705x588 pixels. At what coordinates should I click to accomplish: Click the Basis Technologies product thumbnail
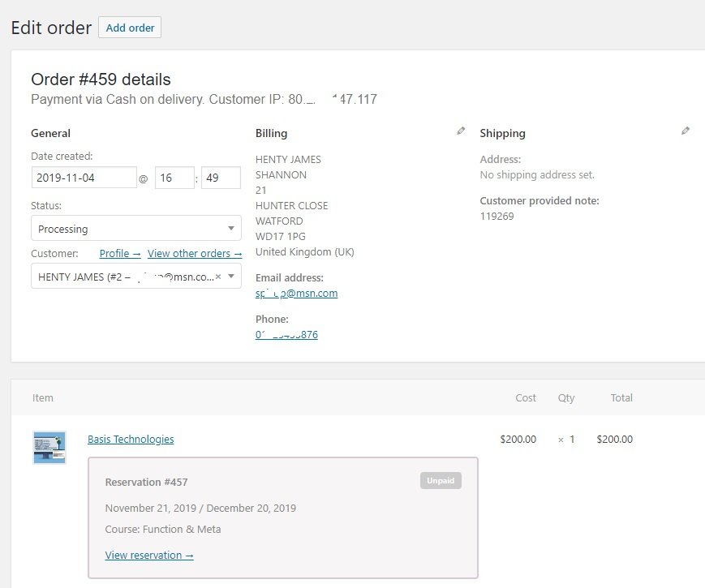49,448
